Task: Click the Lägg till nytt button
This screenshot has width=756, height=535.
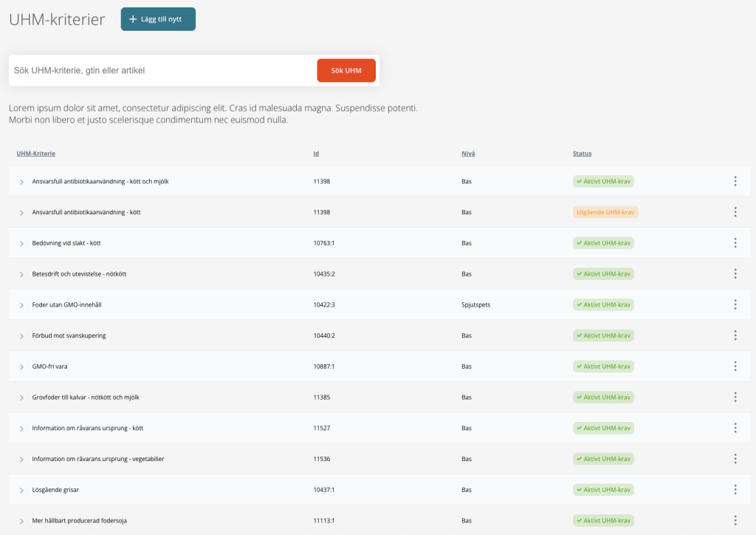Action: pos(158,19)
